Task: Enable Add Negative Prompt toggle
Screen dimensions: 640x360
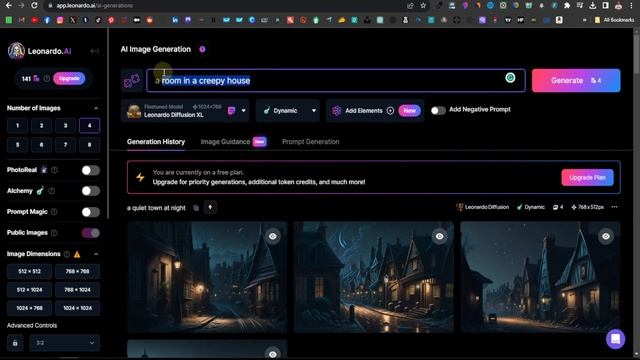Action: [438, 111]
